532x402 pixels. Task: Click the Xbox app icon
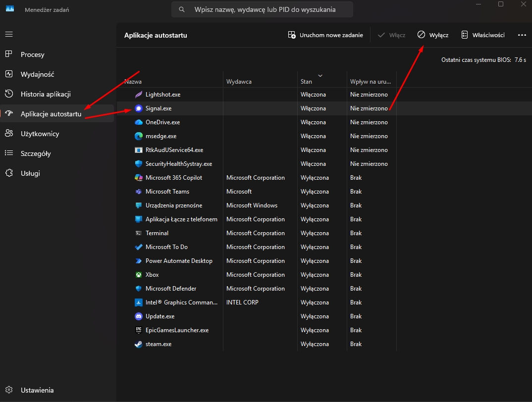click(139, 275)
